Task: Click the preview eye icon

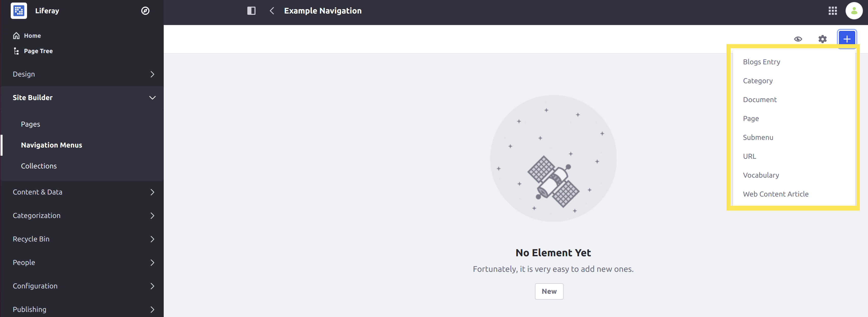Action: [798, 39]
